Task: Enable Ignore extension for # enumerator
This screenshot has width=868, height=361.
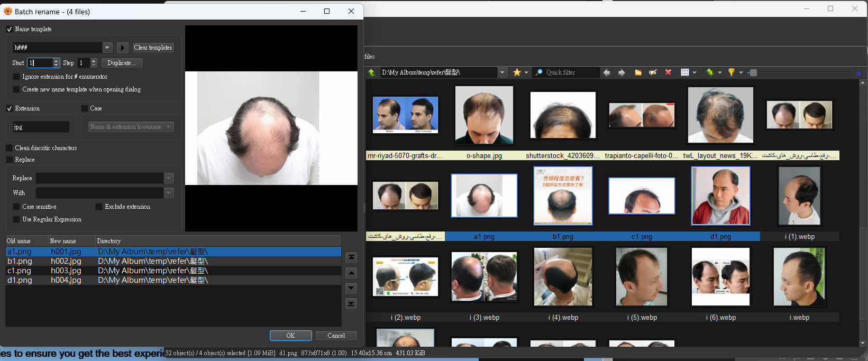Action: [16, 77]
